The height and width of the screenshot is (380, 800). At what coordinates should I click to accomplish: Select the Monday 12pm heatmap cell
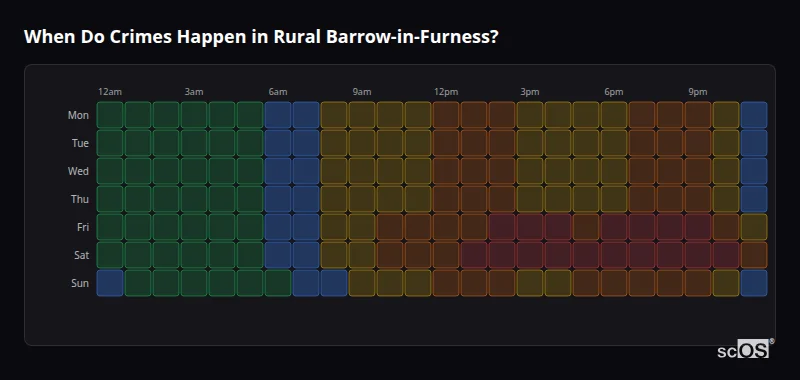[x=446, y=115]
